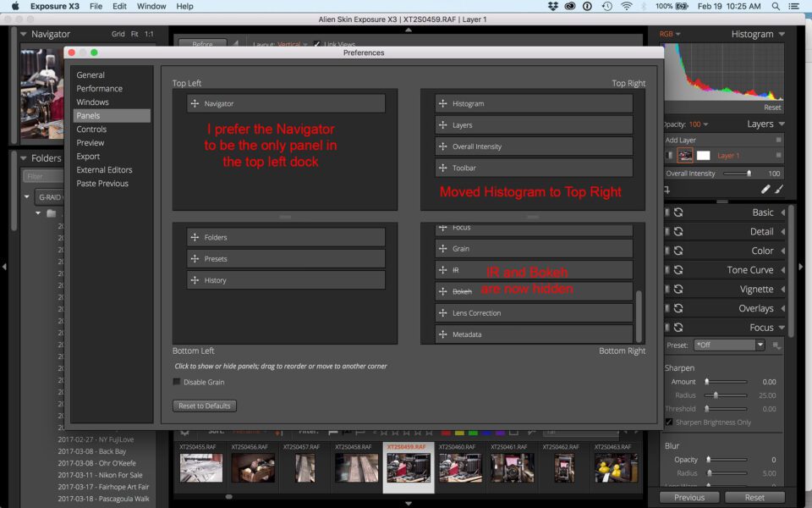Click Reset under the histogram

pyautogui.click(x=772, y=108)
